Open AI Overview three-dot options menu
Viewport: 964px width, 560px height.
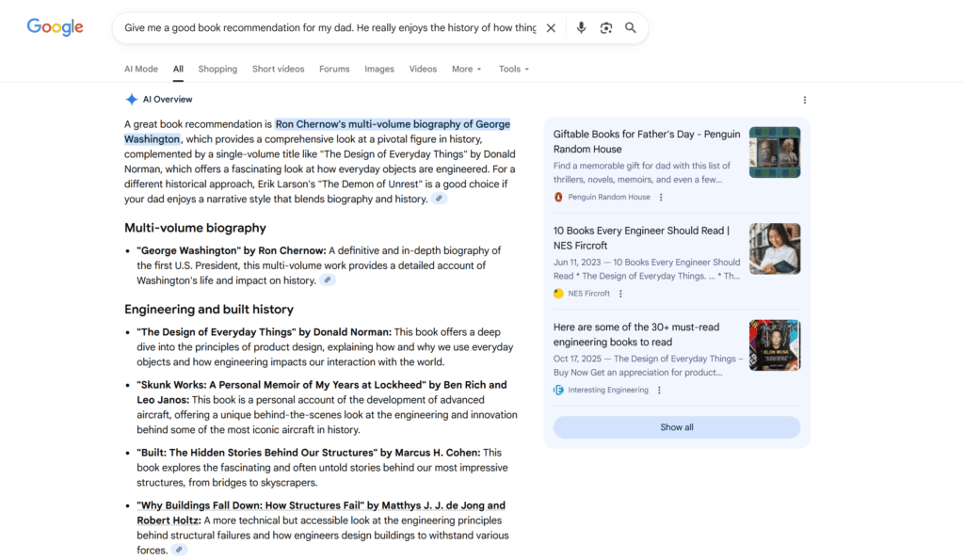click(x=804, y=100)
